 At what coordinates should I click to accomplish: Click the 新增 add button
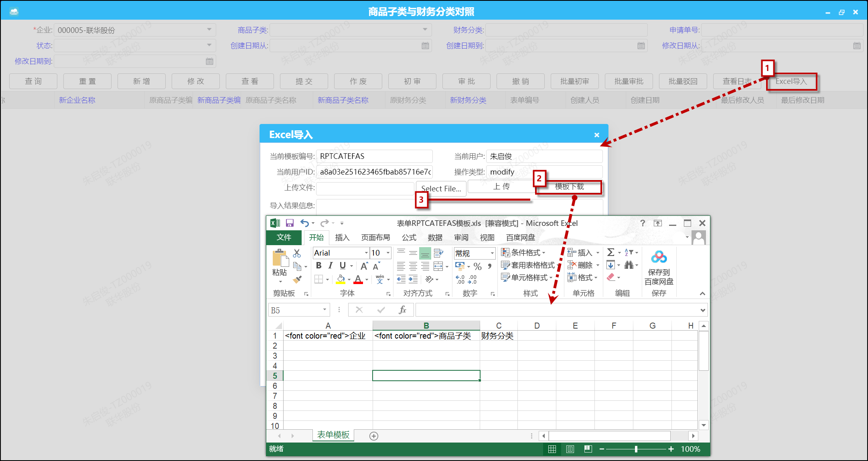(x=142, y=81)
